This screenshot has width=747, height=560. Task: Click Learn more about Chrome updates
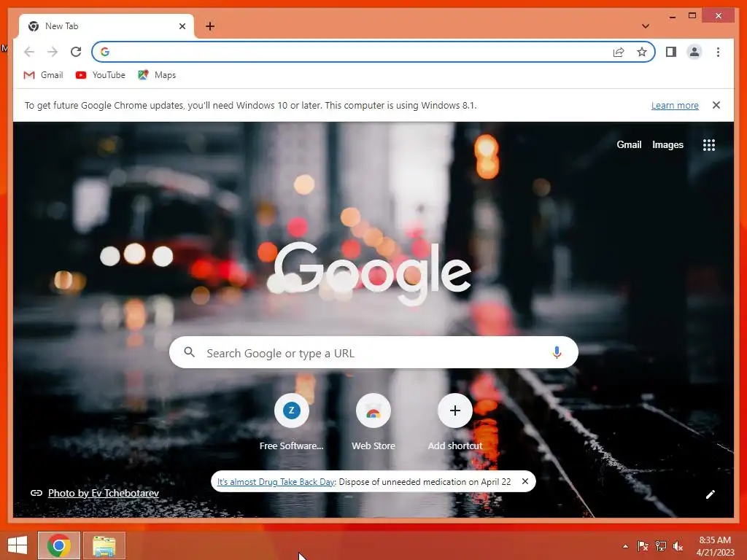675,105
